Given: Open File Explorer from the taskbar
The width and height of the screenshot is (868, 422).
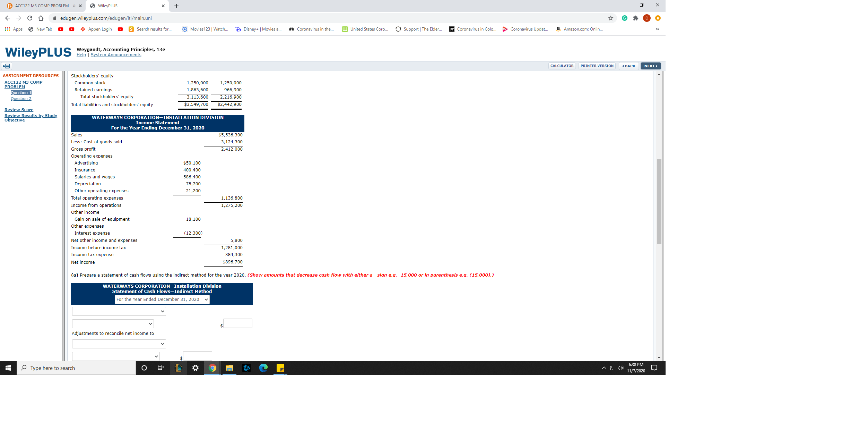Looking at the screenshot, I should [229, 368].
